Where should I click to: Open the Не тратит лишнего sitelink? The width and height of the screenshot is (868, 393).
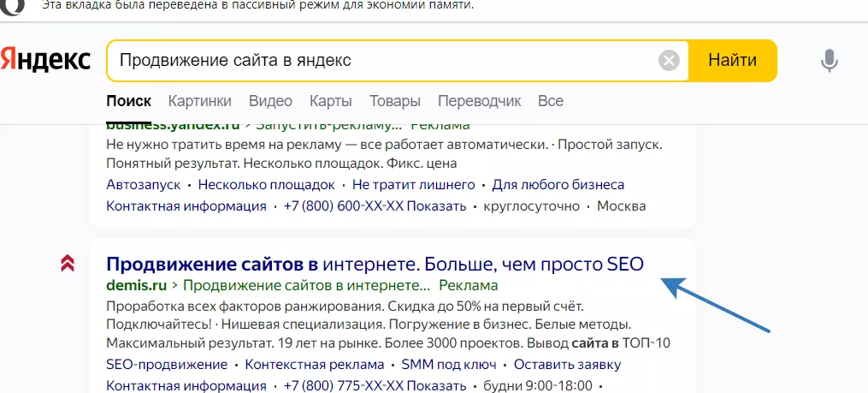(x=414, y=185)
